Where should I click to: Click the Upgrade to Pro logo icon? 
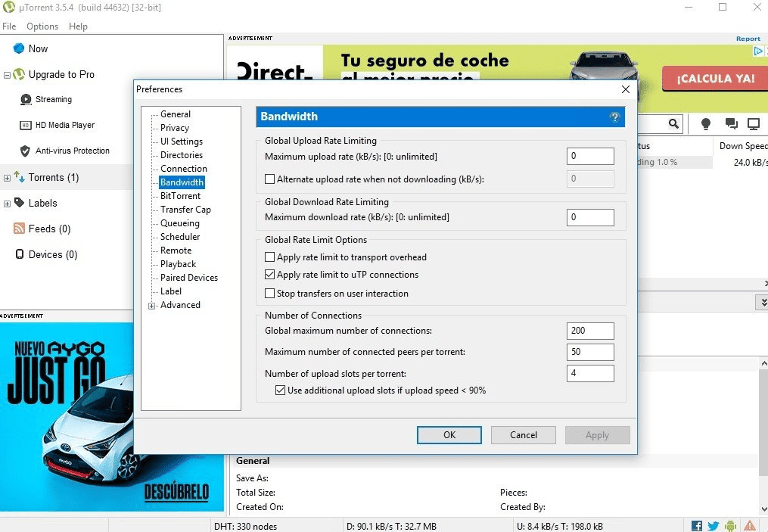click(19, 74)
